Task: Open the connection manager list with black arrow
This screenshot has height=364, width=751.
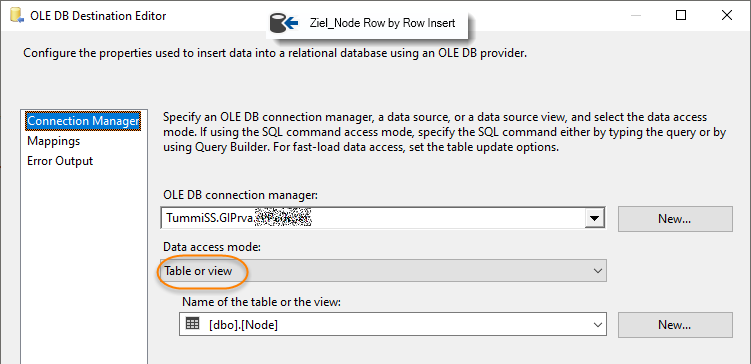Action: pos(594,219)
